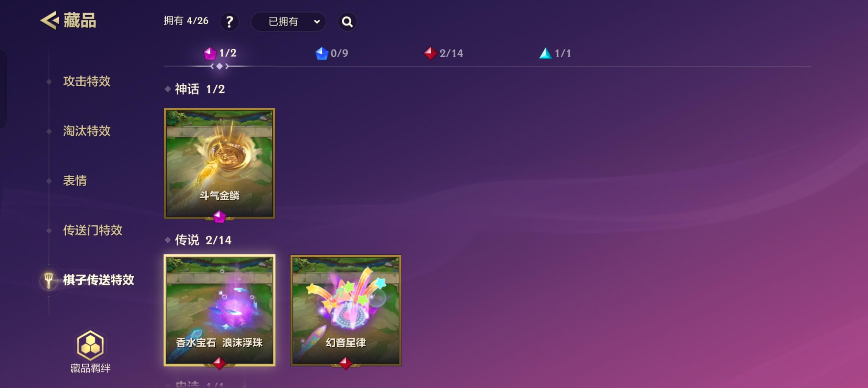Viewport: 868px width, 388px height.
Task: Switch to 攻击特效 category
Action: (87, 81)
